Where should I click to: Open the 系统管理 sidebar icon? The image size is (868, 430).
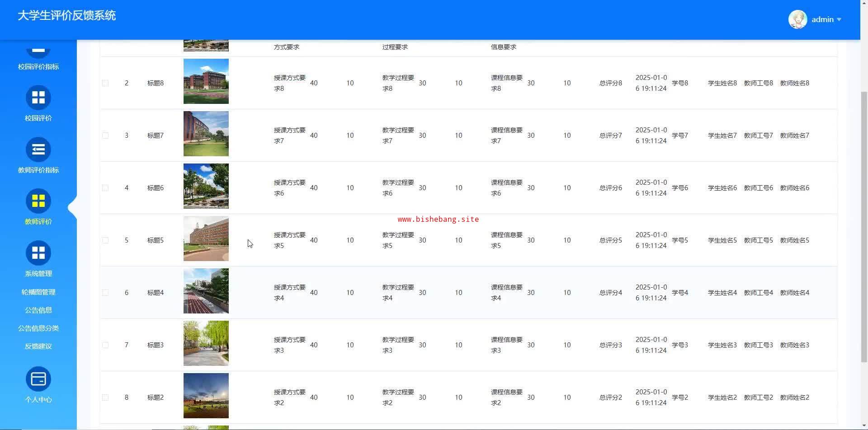coord(38,253)
